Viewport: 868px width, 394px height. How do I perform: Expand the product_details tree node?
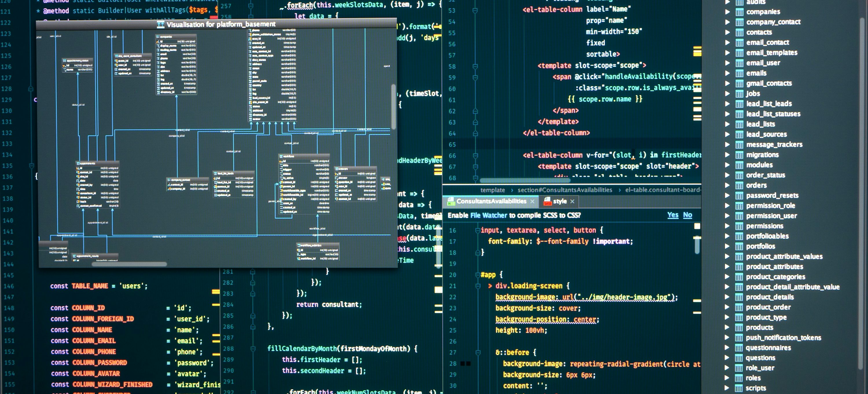[727, 297]
